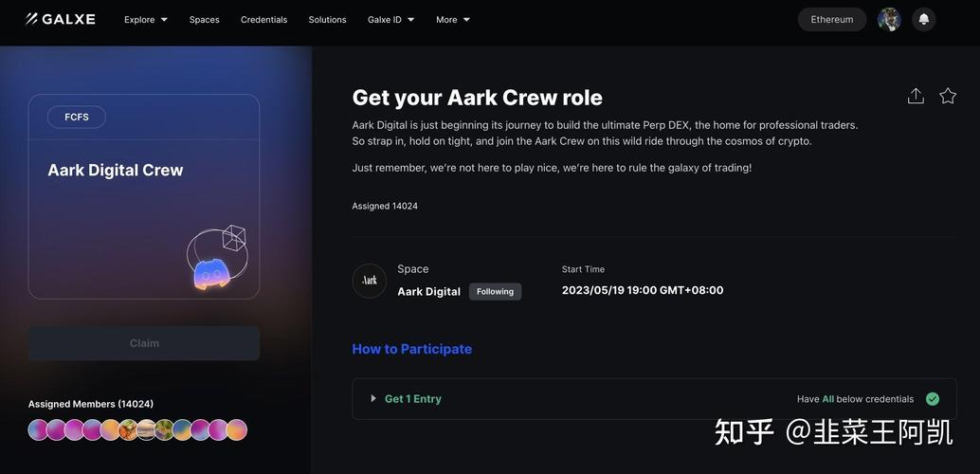Click the green credentials checkmark icon
This screenshot has height=474, width=980.
(x=932, y=399)
